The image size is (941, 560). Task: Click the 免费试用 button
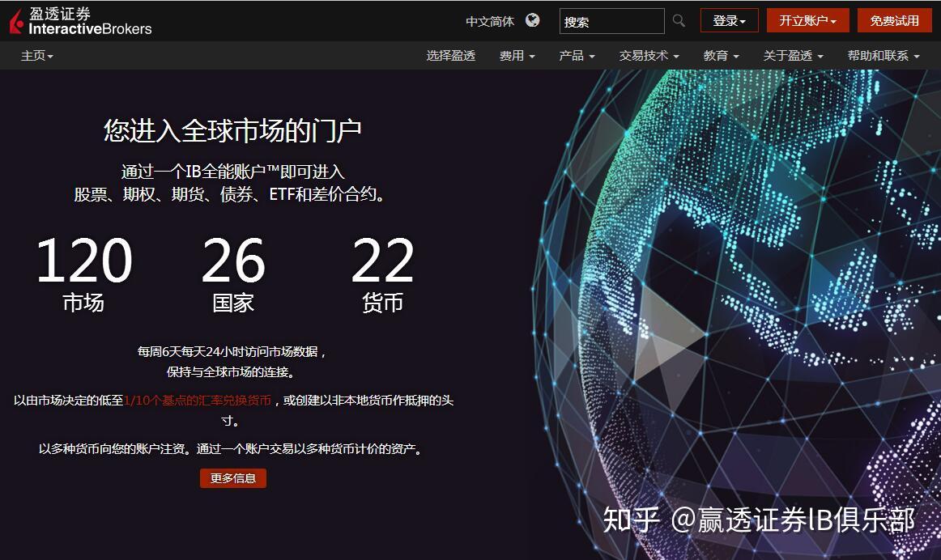(x=894, y=20)
